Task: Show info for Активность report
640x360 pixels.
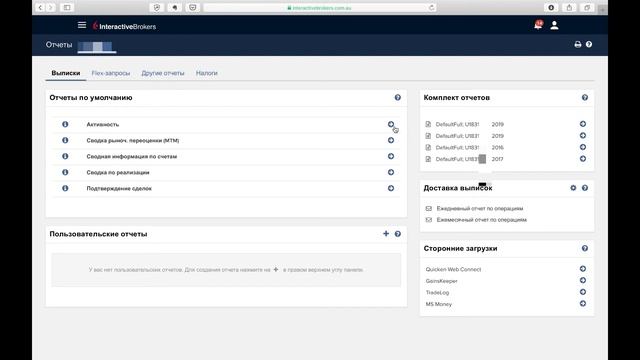Action: point(65,124)
